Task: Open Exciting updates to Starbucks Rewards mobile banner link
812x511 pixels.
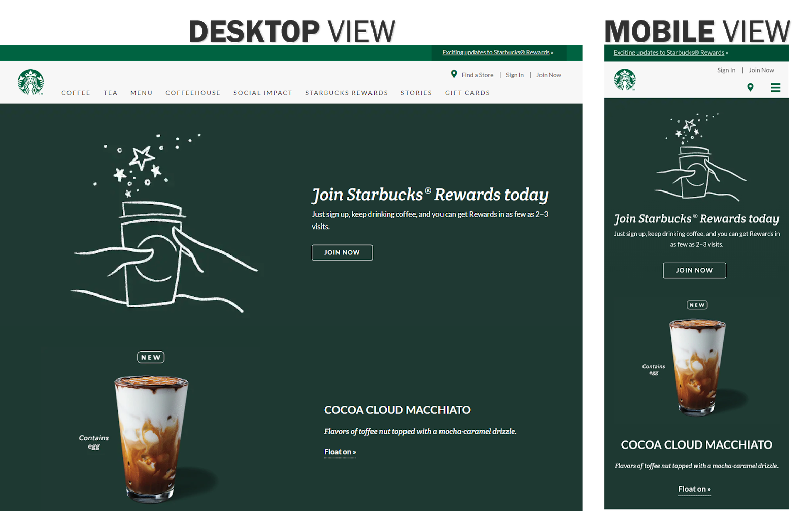Action: pyautogui.click(x=670, y=53)
